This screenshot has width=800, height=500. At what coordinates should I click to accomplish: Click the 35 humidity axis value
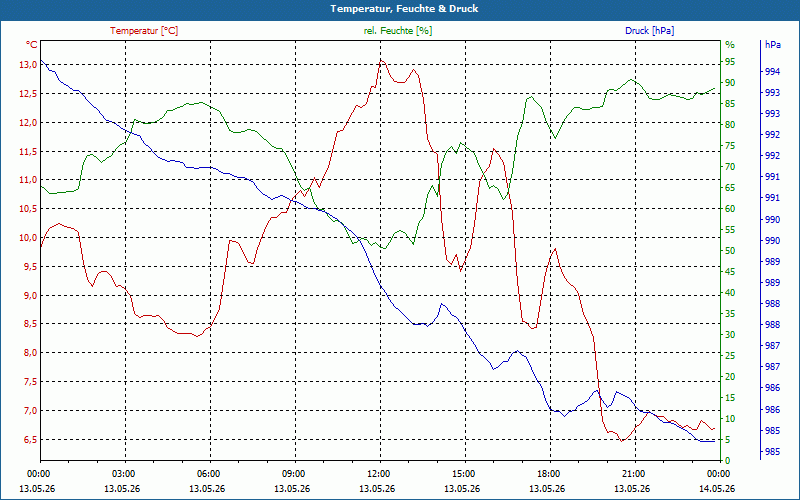click(730, 314)
